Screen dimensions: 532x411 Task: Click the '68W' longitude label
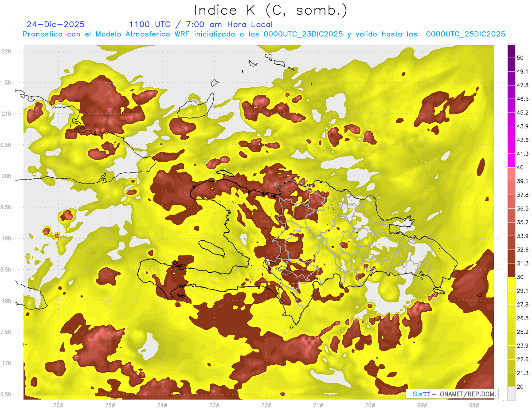(x=473, y=405)
